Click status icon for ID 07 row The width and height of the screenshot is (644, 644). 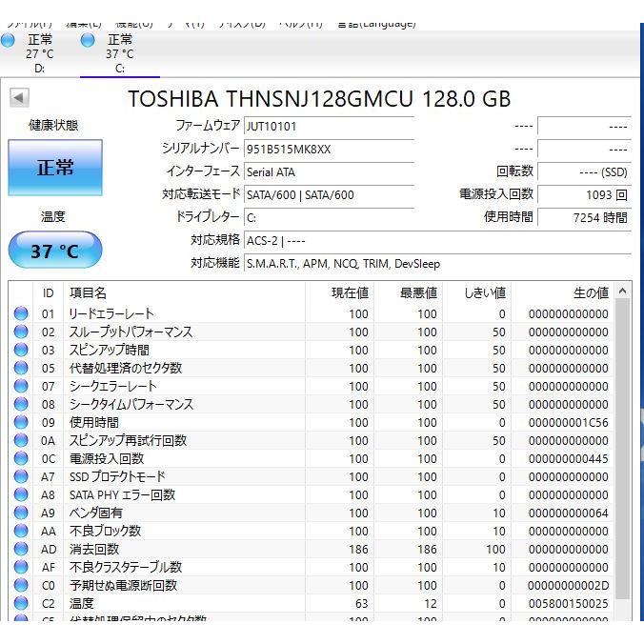[x=21, y=386]
